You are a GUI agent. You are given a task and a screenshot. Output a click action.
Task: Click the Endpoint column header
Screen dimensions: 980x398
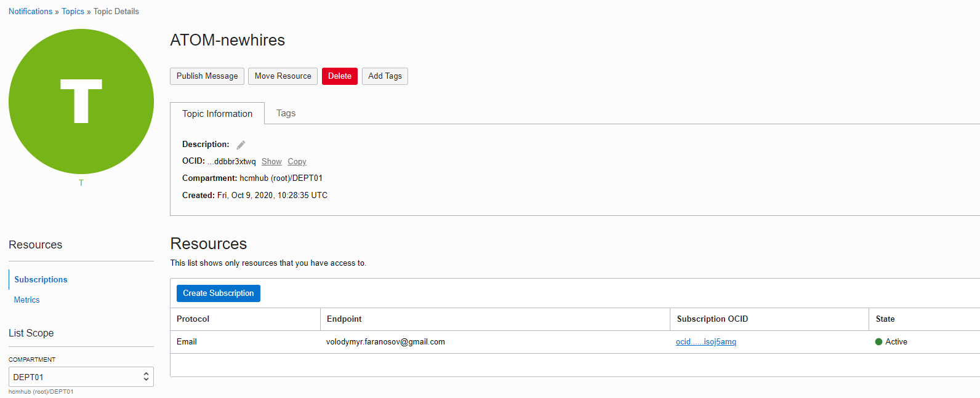tap(344, 319)
